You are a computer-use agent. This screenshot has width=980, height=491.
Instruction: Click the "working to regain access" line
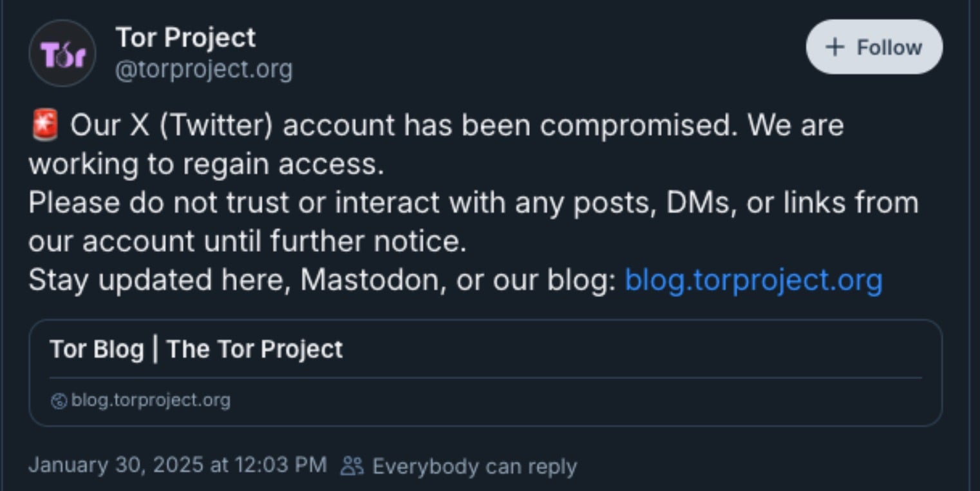206,164
